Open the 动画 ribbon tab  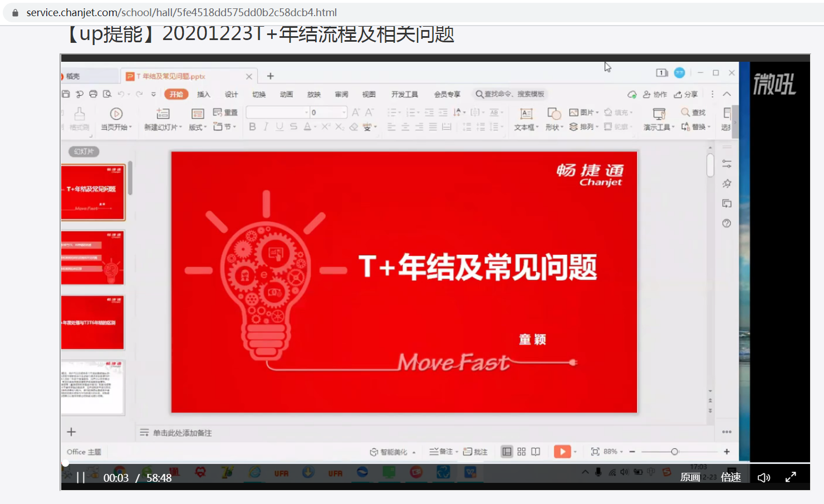pyautogui.click(x=286, y=94)
